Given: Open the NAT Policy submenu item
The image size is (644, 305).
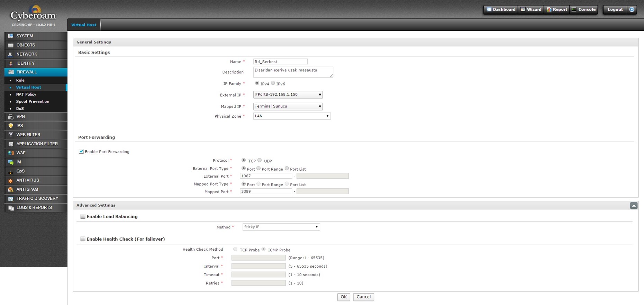Looking at the screenshot, I should [x=26, y=95].
